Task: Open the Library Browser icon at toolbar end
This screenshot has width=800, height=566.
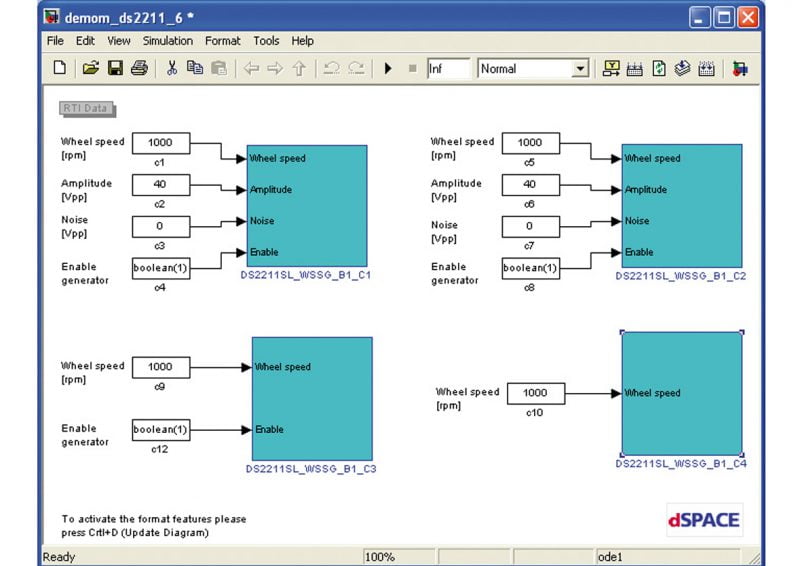Action: tap(740, 69)
